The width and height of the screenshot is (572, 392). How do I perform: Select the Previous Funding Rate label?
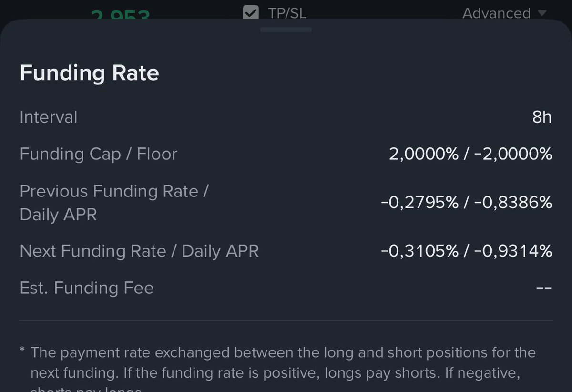pyautogui.click(x=114, y=191)
